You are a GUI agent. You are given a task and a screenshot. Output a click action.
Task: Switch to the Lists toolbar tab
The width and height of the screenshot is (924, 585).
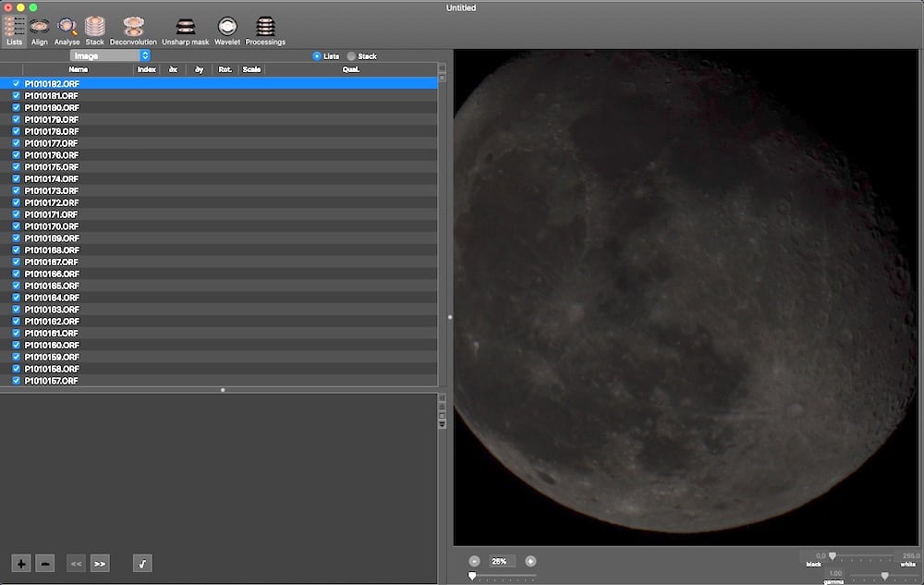click(x=14, y=31)
